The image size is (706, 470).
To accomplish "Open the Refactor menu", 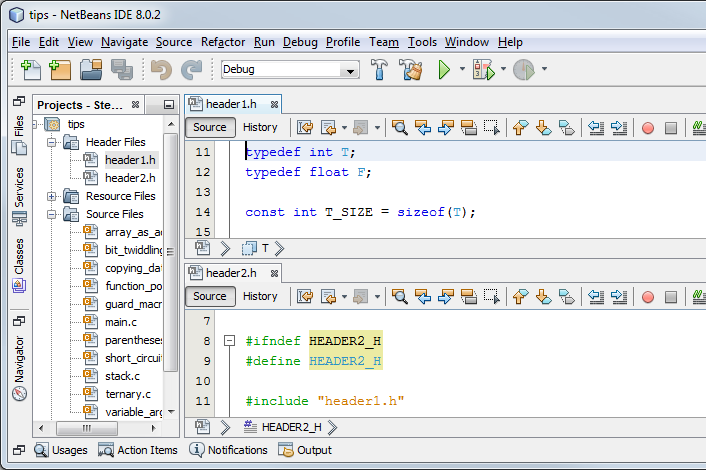I will coord(223,42).
